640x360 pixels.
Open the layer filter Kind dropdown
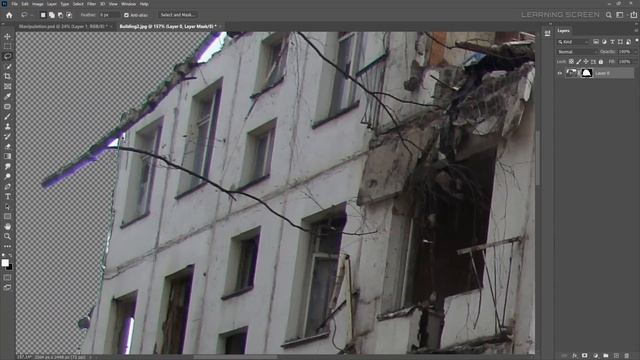[573, 42]
